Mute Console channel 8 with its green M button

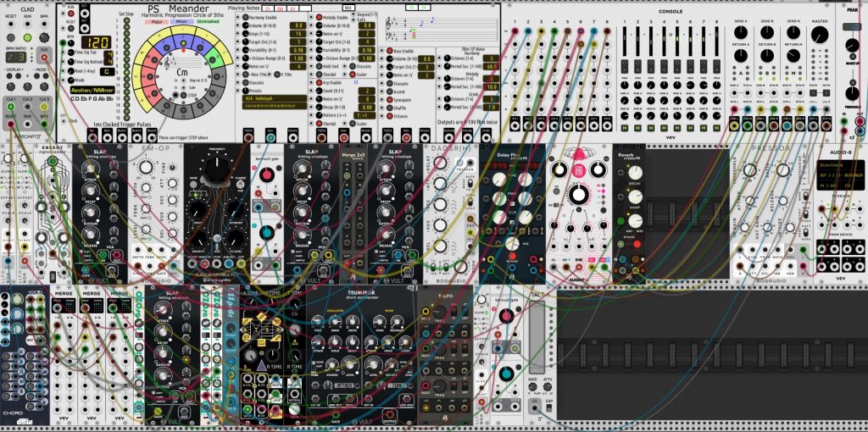pos(717,128)
